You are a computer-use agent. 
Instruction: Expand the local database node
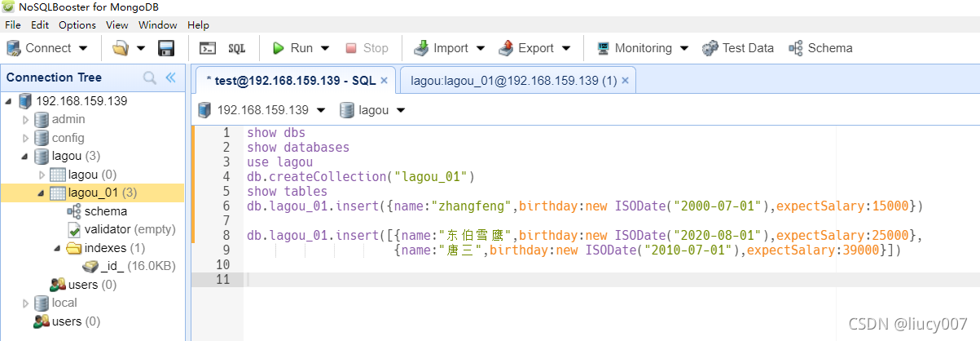click(25, 303)
